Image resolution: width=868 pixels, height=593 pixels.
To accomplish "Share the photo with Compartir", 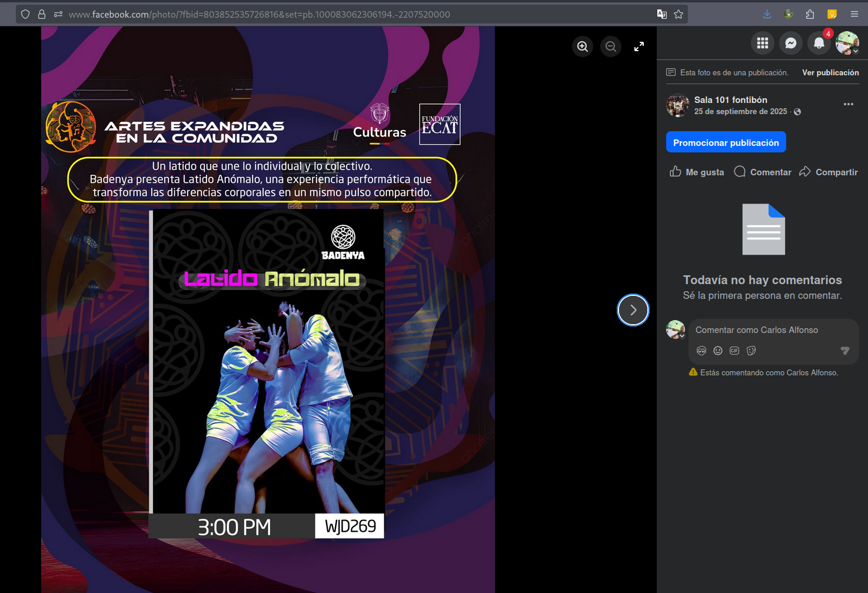I will point(829,172).
